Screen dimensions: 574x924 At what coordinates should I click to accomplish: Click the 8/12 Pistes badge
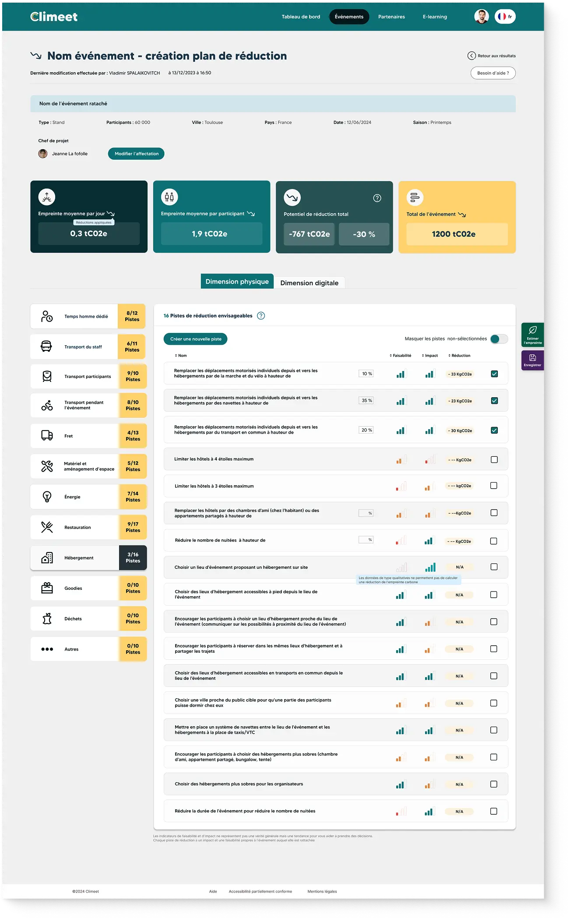(x=132, y=316)
